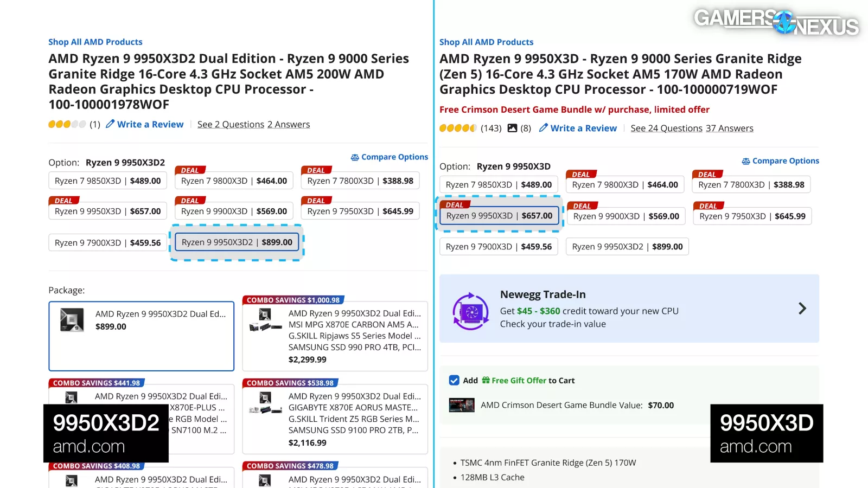Click the Newegg Trade-In circular GPU icon

(x=470, y=311)
